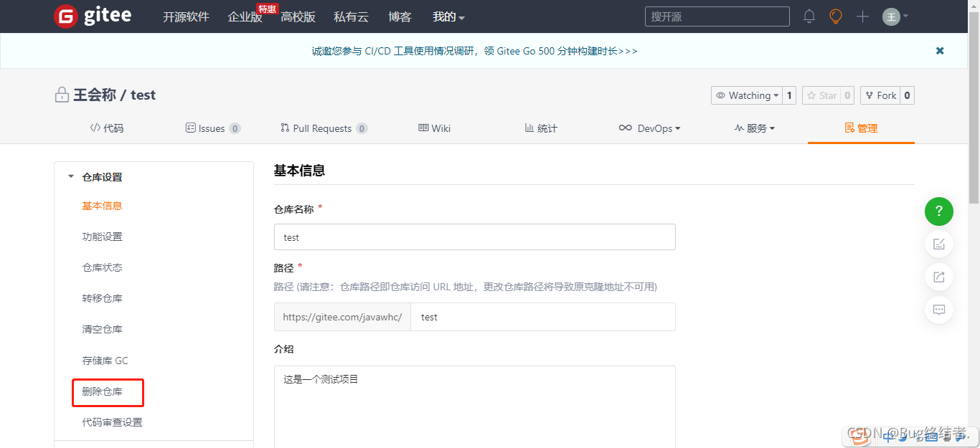Expand the Watching dropdown
The height and width of the screenshot is (448, 980).
(x=747, y=95)
